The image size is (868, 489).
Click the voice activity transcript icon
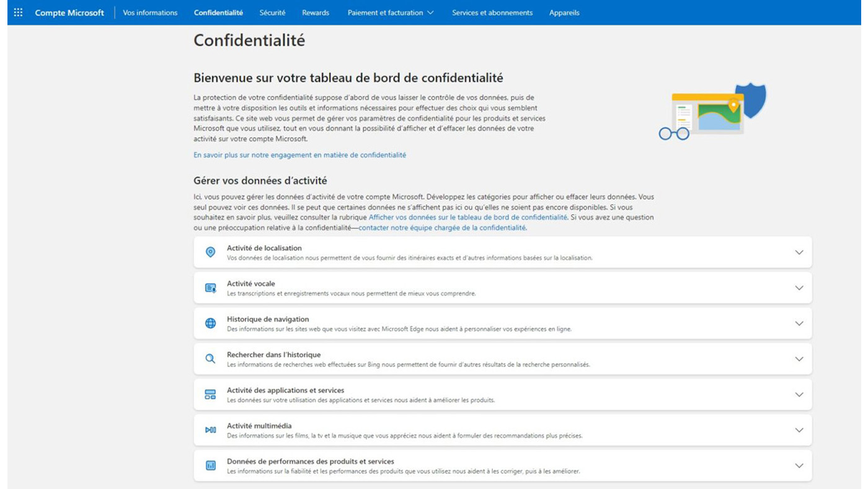point(210,288)
